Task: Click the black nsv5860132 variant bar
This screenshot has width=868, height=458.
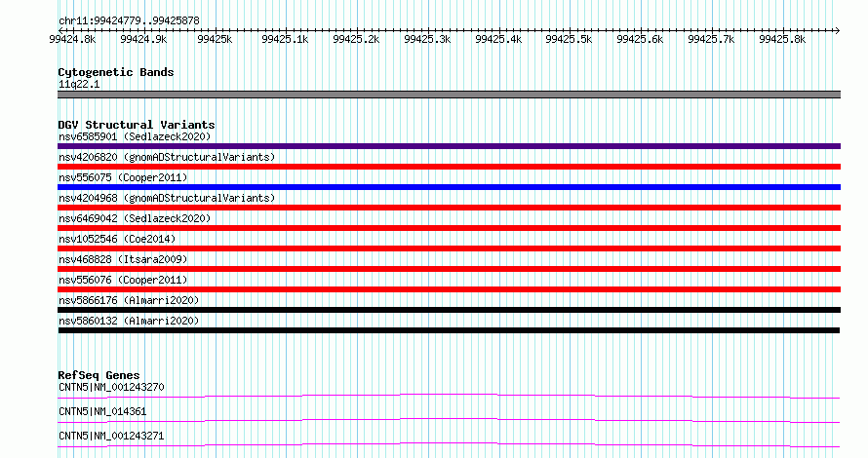Action: pyautogui.click(x=449, y=330)
